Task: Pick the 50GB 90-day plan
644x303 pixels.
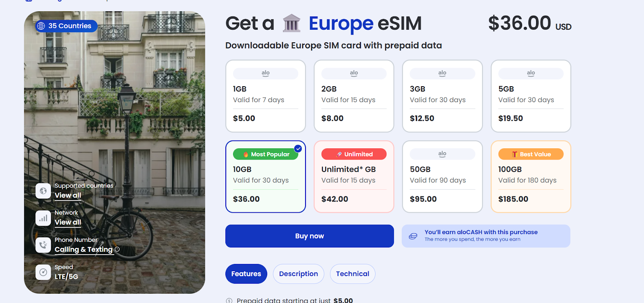Action: (442, 176)
